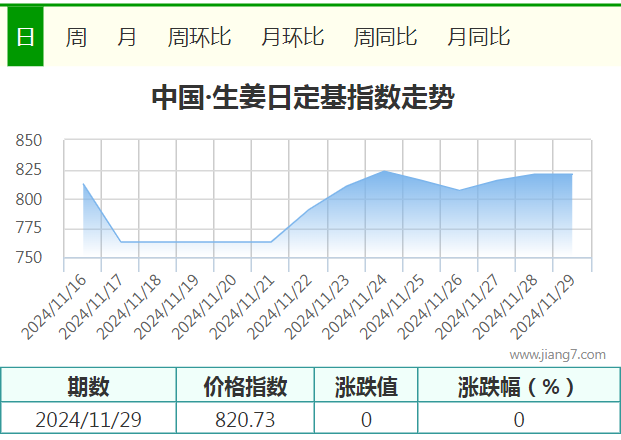Open the 周环比 tab

tap(199, 37)
